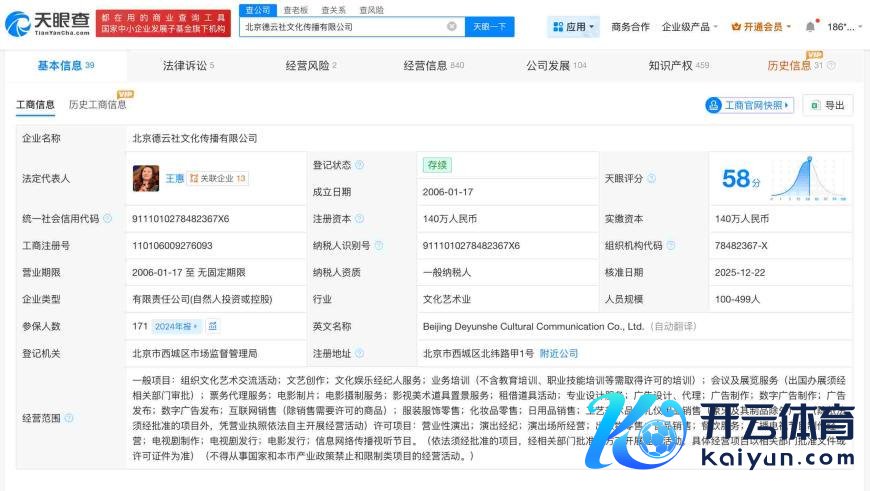
Task: Expand the 2024年报 year selector
Action: pyautogui.click(x=178, y=326)
